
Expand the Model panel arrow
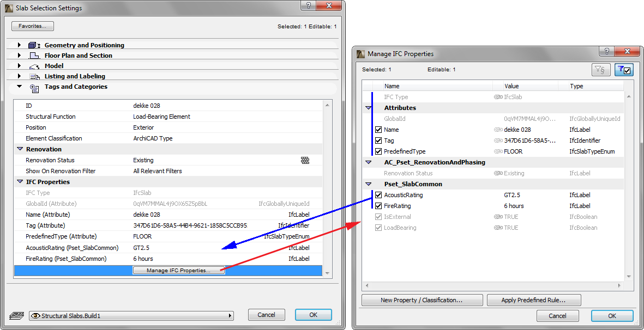19,65
